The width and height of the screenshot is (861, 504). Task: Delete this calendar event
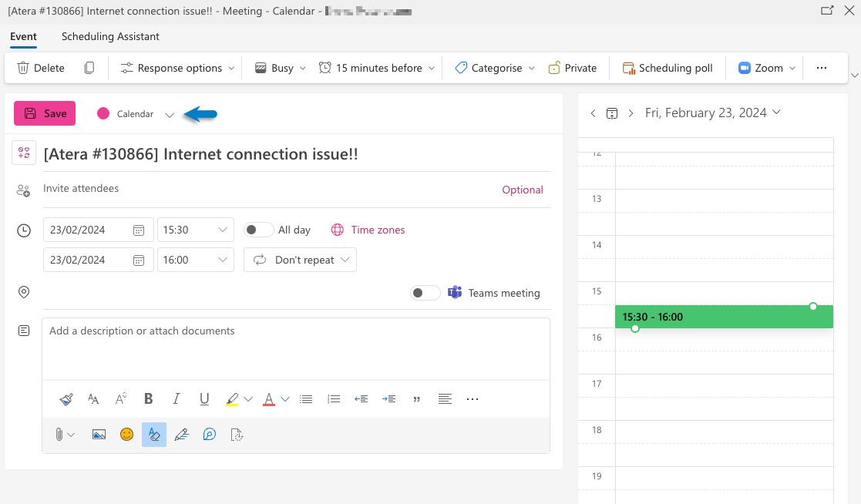(x=41, y=68)
